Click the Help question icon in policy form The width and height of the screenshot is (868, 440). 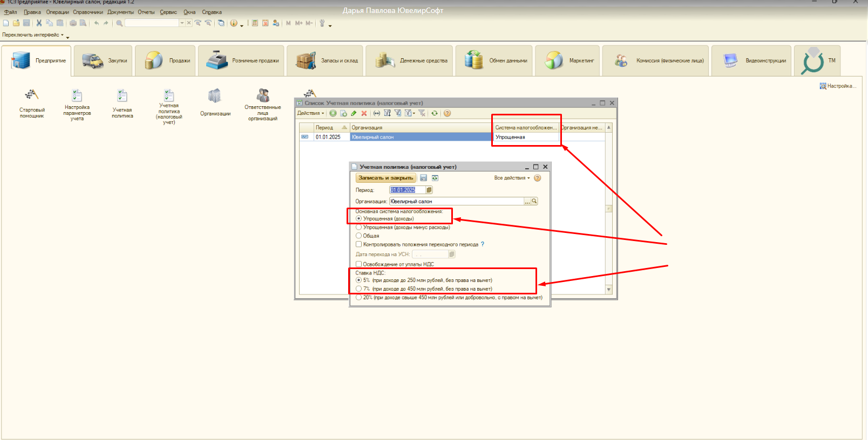pyautogui.click(x=537, y=178)
